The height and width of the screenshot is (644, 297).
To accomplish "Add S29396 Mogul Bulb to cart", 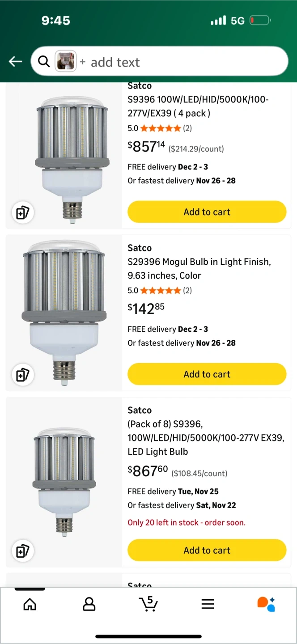I will click(x=207, y=374).
